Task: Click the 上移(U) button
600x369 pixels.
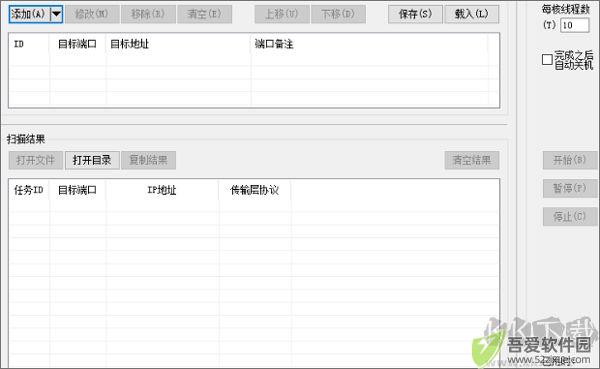Action: [282, 15]
